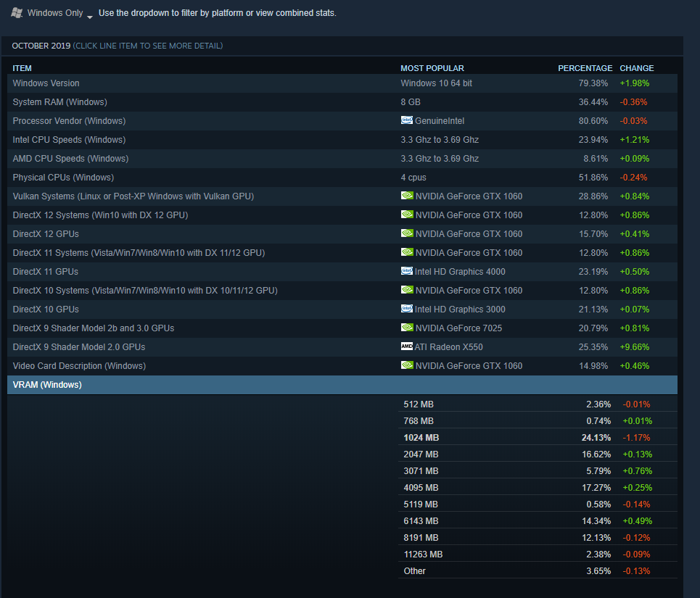Click the 24.13% value for 1024 MB
Viewport: 700px width, 598px height.
(596, 438)
